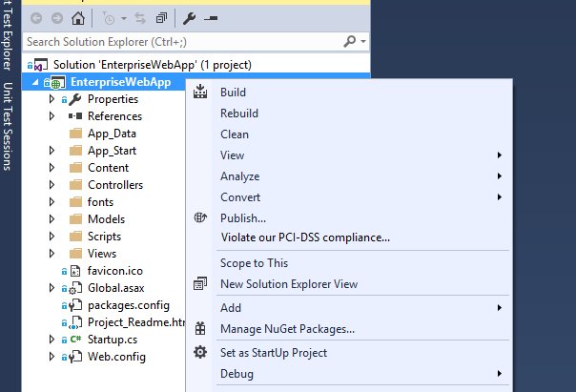Viewport: 576px width, 392px height.
Task: Click the Global.asax file icon
Action: click(75, 288)
